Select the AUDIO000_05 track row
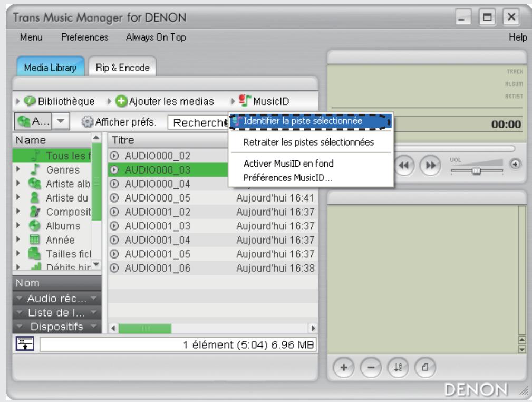 213,198
